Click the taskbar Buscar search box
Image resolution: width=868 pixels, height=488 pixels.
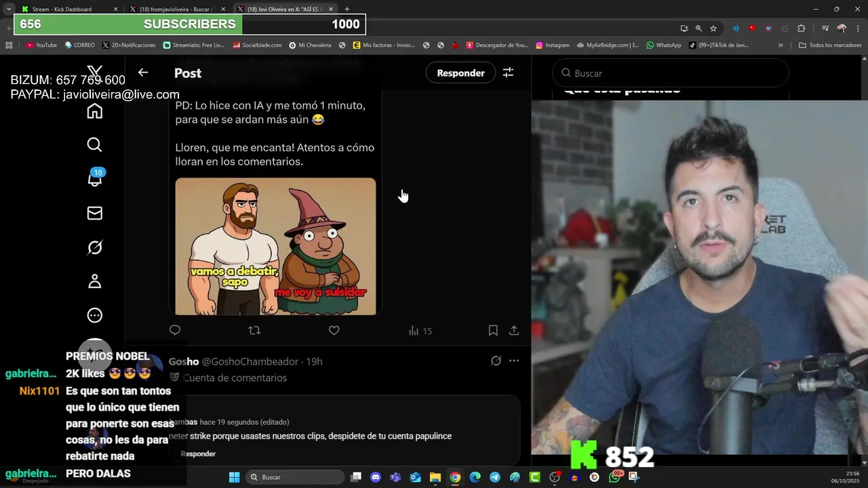click(295, 477)
